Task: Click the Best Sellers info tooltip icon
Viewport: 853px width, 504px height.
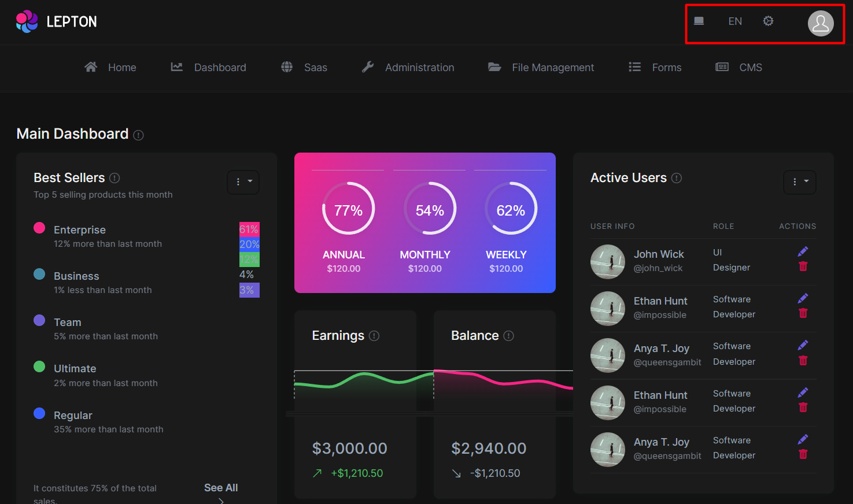Action: (x=115, y=178)
